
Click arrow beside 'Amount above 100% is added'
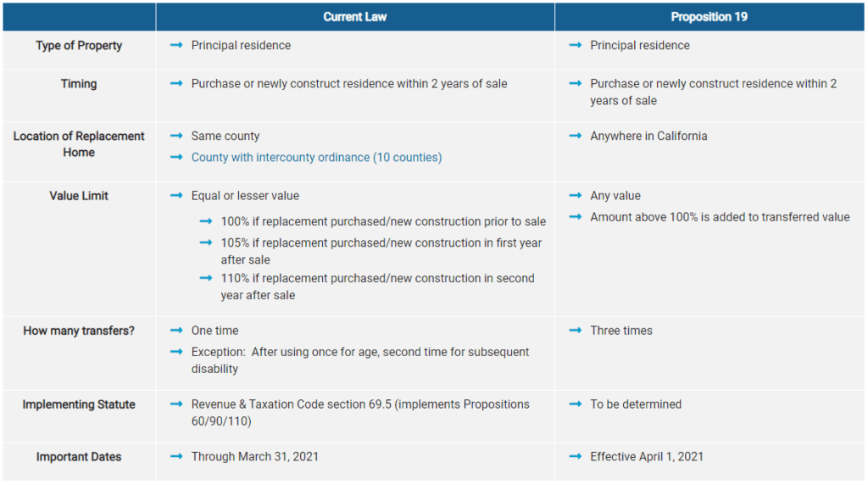576,217
